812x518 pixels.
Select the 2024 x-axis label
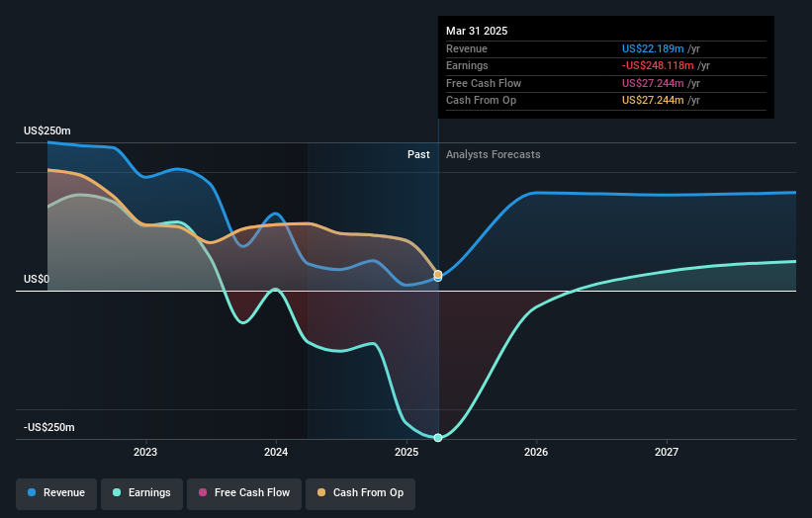pos(276,452)
